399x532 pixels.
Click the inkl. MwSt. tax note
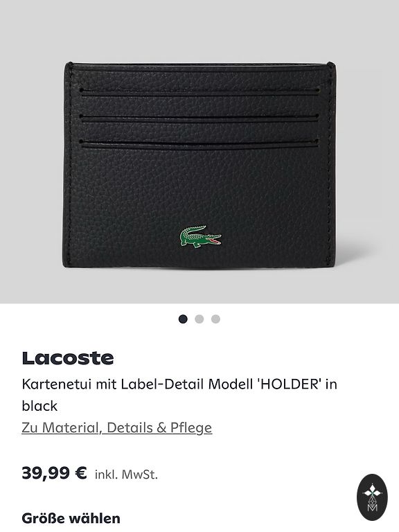pos(126,475)
